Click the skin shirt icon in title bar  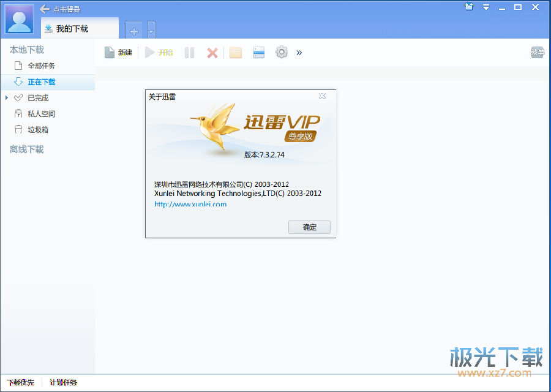469,7
